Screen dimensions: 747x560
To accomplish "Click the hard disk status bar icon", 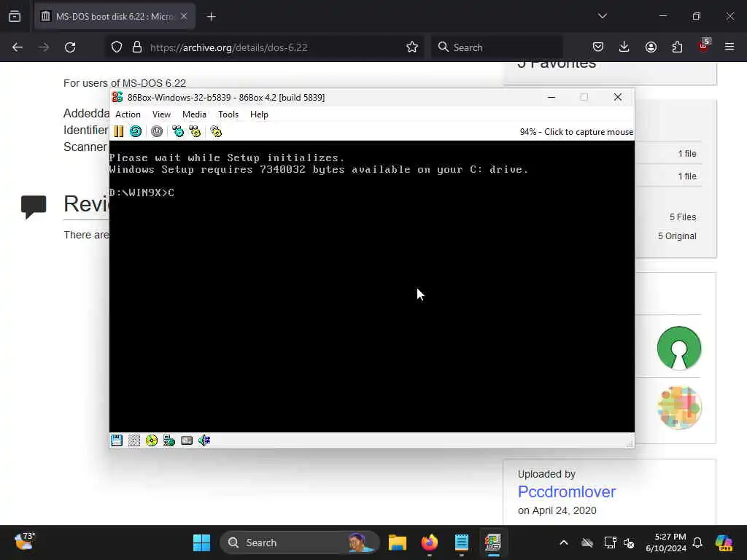I will click(x=187, y=440).
